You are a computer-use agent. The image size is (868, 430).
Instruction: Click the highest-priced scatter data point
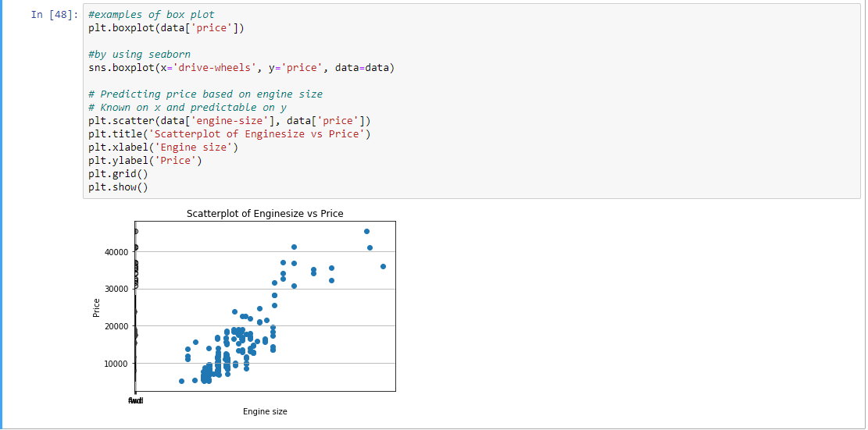click(366, 231)
